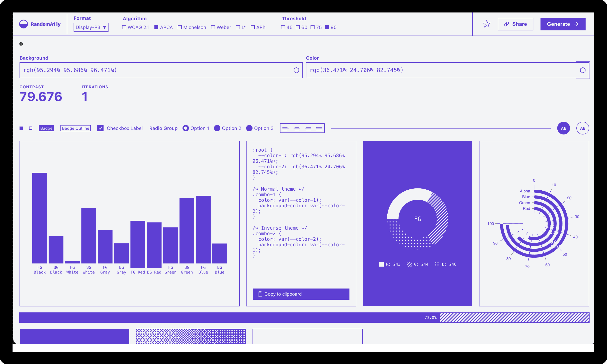Click the Threshold heading

coord(294,18)
